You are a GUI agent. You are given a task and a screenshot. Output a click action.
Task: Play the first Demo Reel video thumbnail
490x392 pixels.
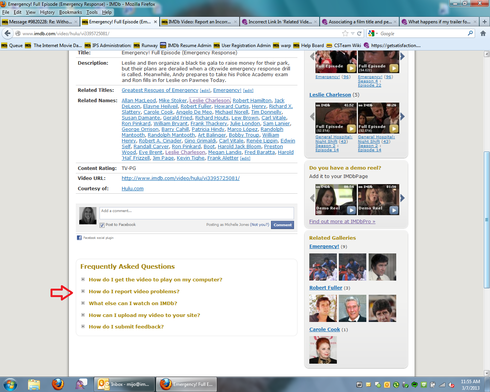(335, 199)
